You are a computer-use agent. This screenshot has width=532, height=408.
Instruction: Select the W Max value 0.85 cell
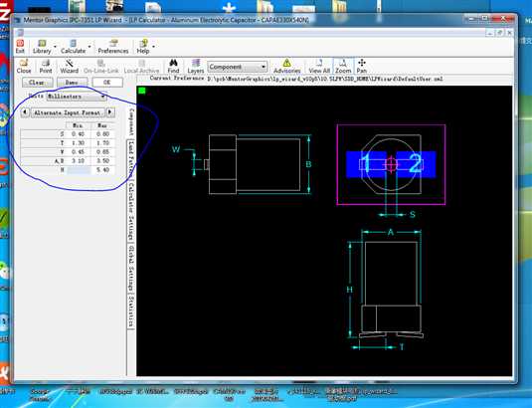coord(102,151)
